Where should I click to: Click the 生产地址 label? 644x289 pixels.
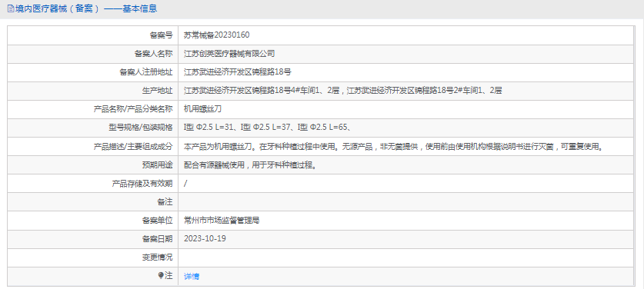pyautogui.click(x=157, y=91)
